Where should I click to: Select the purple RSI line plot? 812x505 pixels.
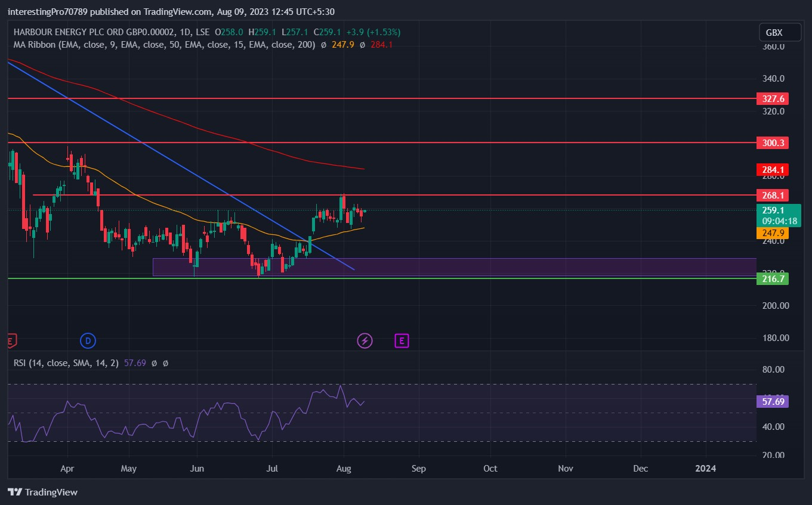click(x=186, y=413)
